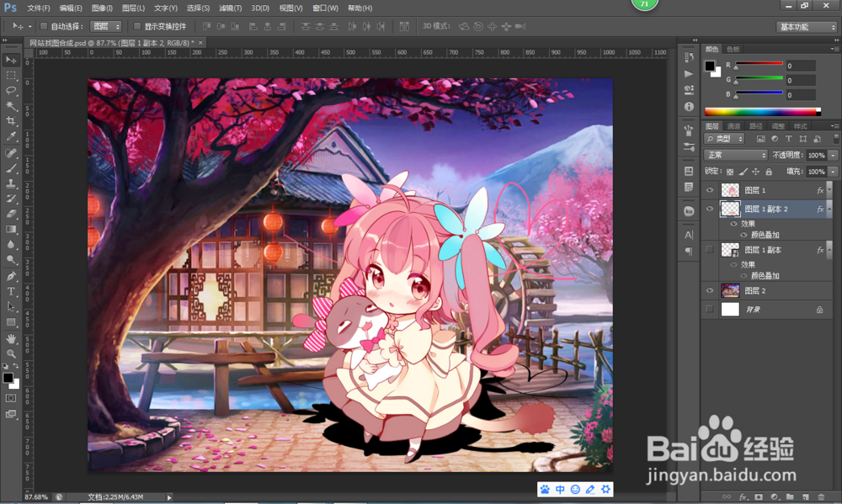Click the color spectrum ramp
Image resolution: width=842 pixels, height=504 pixels.
pyautogui.click(x=763, y=112)
